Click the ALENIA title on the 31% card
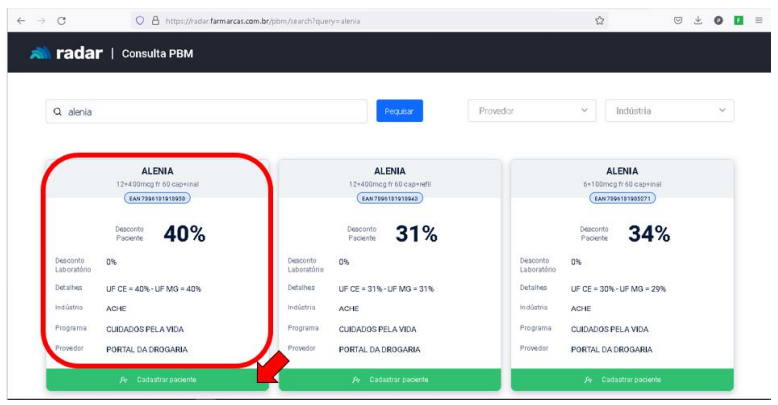 click(x=389, y=171)
